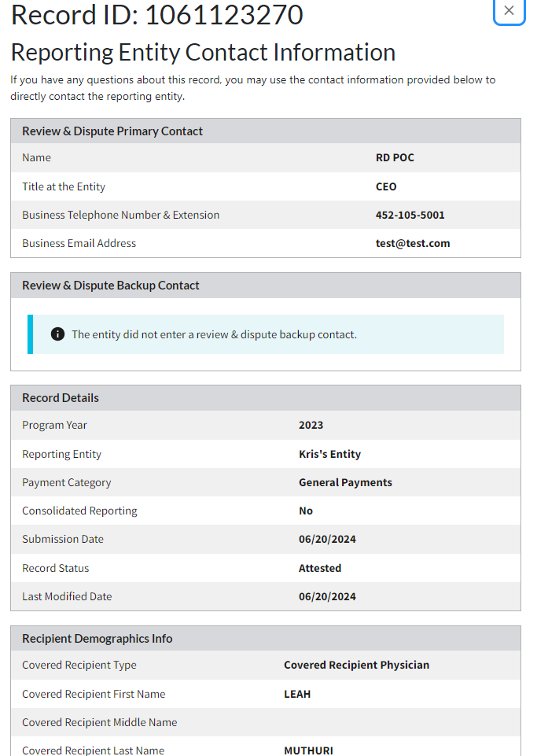Click the test@test.com email address
The width and height of the screenshot is (537, 756).
pyautogui.click(x=413, y=243)
